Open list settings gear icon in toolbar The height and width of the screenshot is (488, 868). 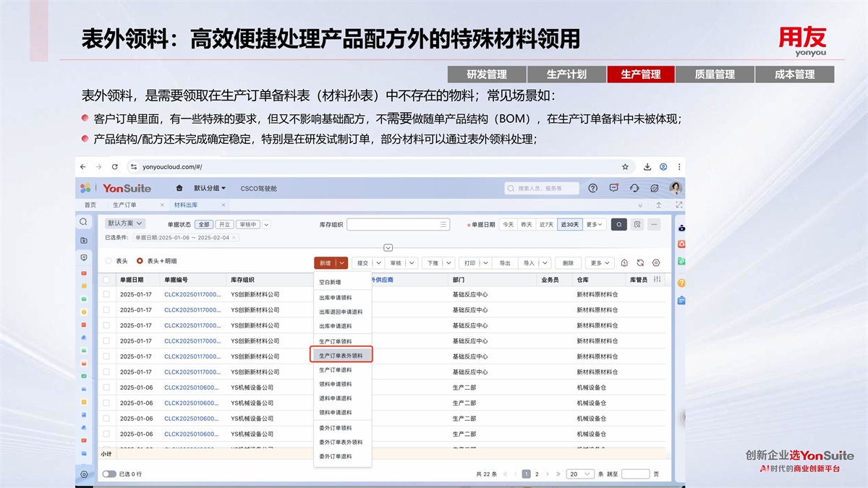656,263
